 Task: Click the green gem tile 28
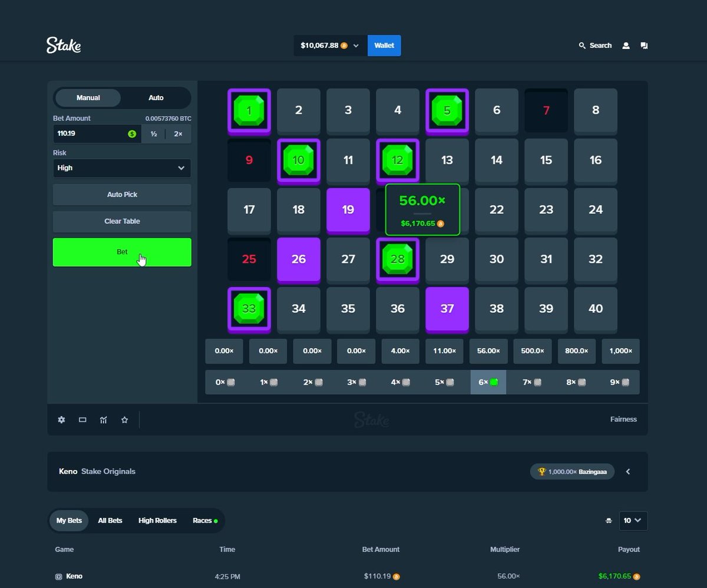point(398,259)
